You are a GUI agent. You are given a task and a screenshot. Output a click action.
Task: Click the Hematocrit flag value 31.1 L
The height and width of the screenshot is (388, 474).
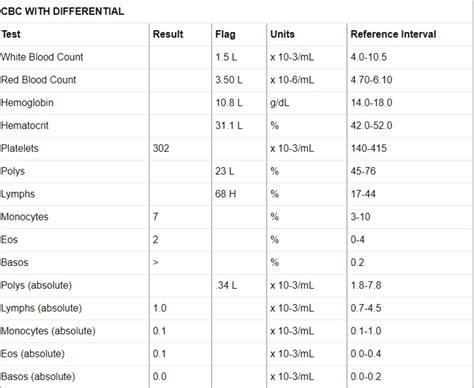[x=229, y=126]
